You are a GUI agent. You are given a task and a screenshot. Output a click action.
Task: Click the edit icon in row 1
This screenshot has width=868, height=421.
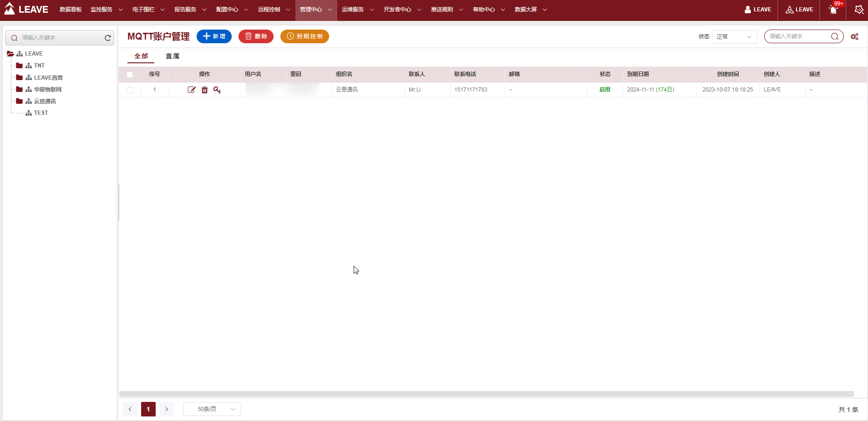click(x=192, y=90)
